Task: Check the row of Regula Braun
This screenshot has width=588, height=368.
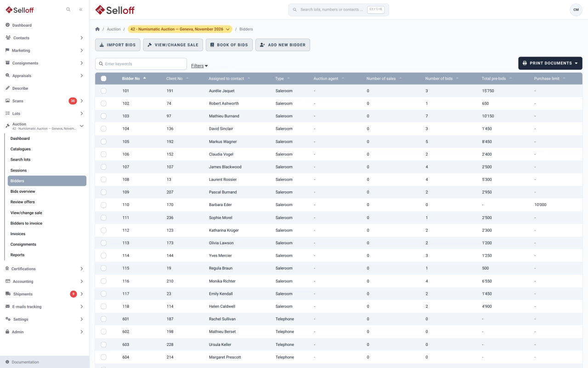Action: [103, 268]
